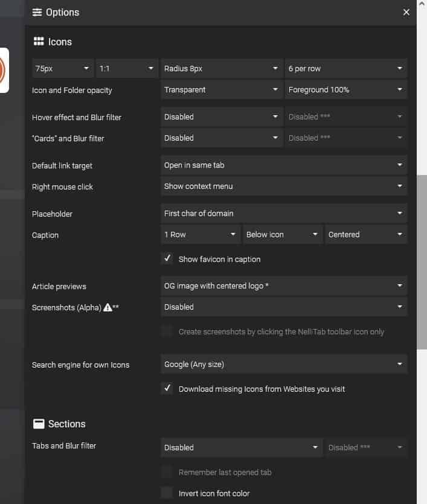The image size is (427, 504).
Task: Open the Article previews dropdown
Action: [x=284, y=285]
